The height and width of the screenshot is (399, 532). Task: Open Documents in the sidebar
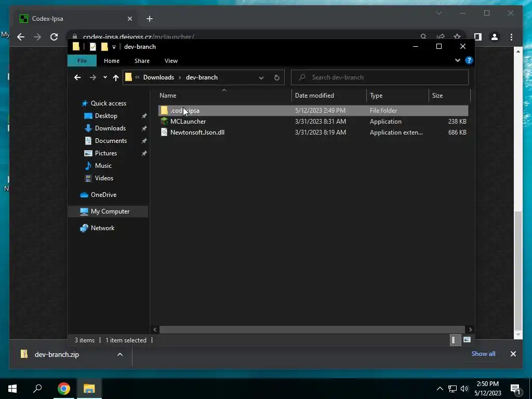111,141
